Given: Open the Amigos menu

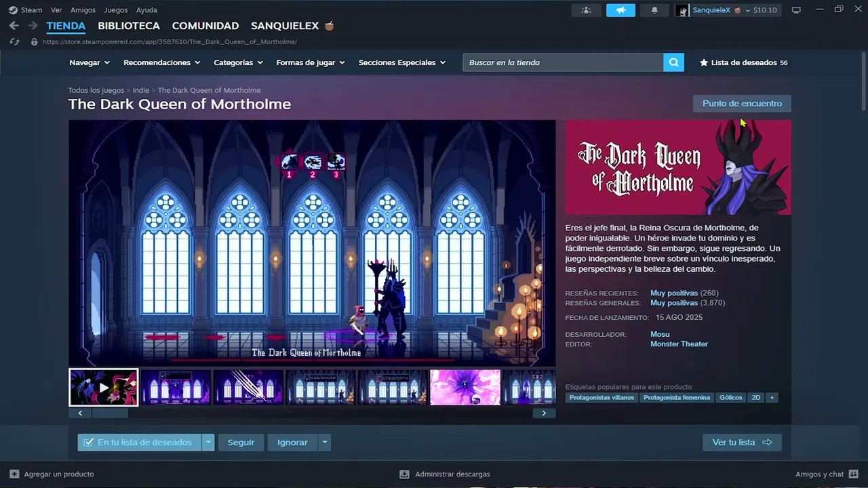Looking at the screenshot, I should click(x=83, y=10).
